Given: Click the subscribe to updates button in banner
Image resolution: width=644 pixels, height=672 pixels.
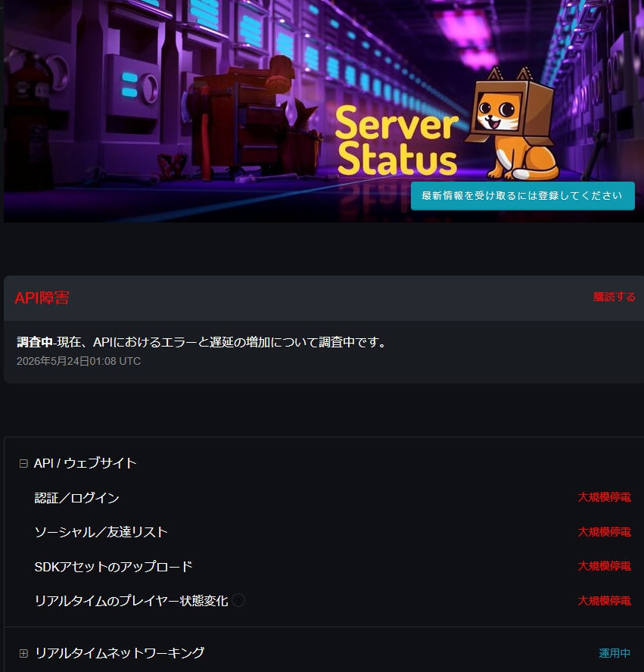Looking at the screenshot, I should point(522,196).
